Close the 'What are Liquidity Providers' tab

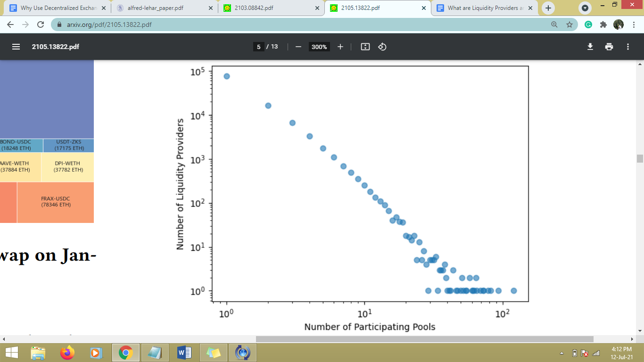pyautogui.click(x=530, y=8)
